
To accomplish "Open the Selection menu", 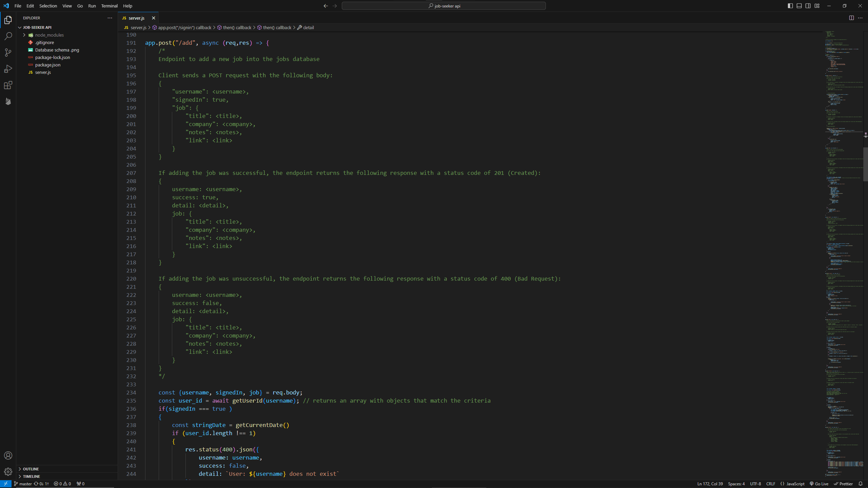I will pos(48,6).
